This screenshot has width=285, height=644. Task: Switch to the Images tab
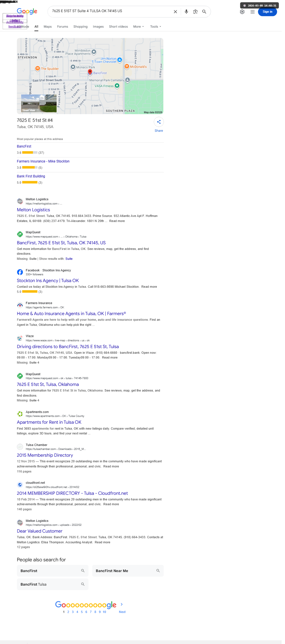point(98,27)
